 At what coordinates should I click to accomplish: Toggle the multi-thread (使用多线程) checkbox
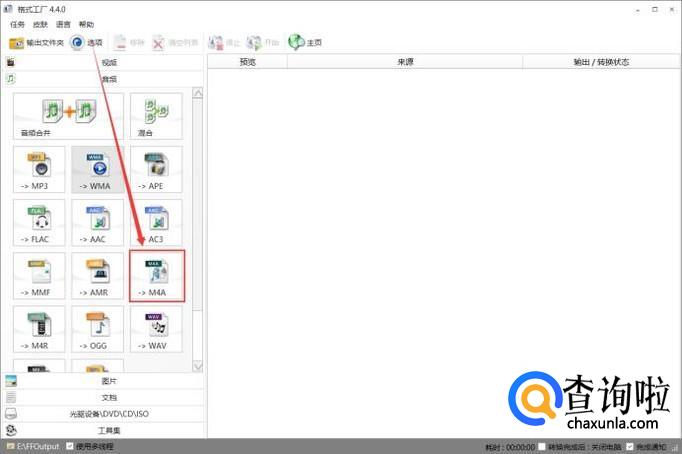70,446
